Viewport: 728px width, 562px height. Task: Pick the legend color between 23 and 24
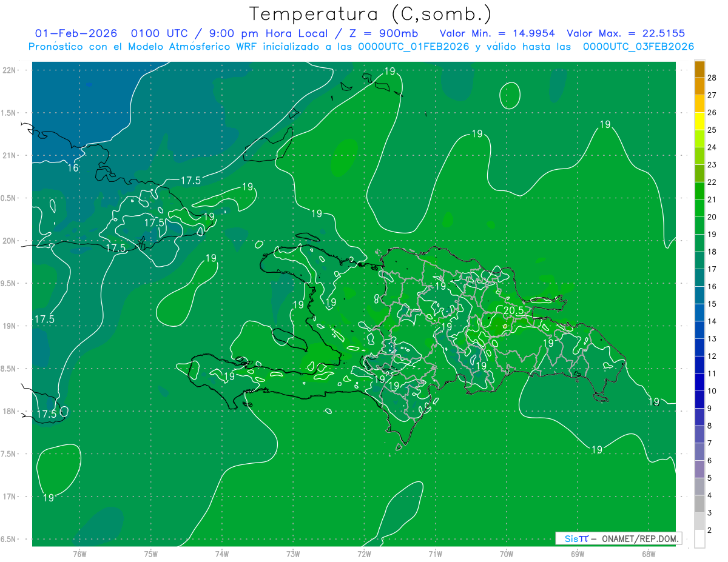click(x=699, y=156)
